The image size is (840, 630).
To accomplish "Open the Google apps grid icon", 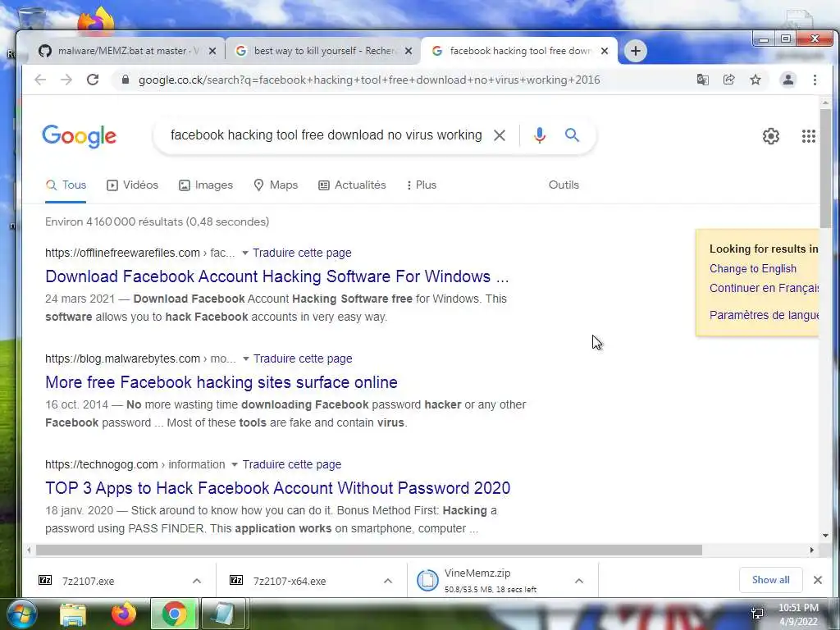I will click(x=808, y=136).
